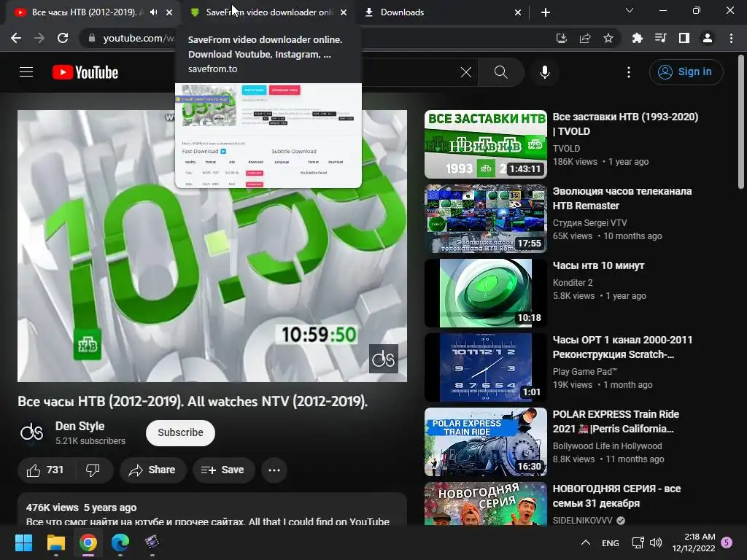This screenshot has height=560, width=747.
Task: Go back with the browser back arrow
Action: click(x=16, y=38)
